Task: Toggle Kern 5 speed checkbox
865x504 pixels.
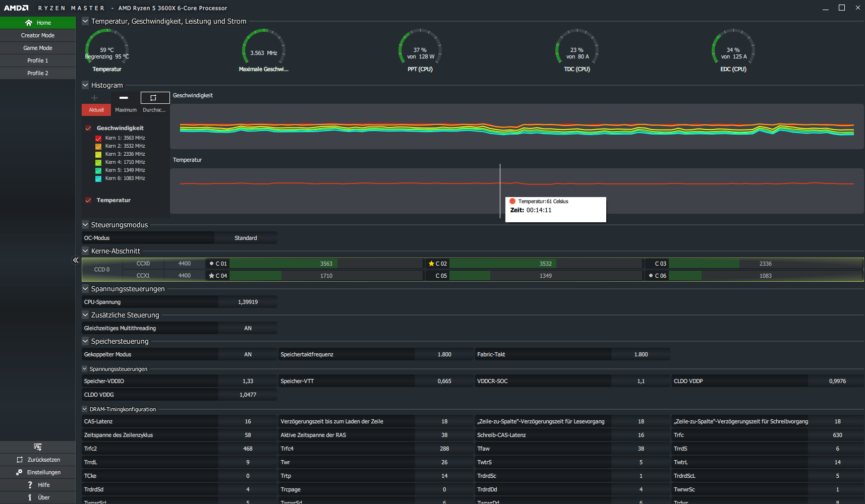Action: tap(98, 170)
